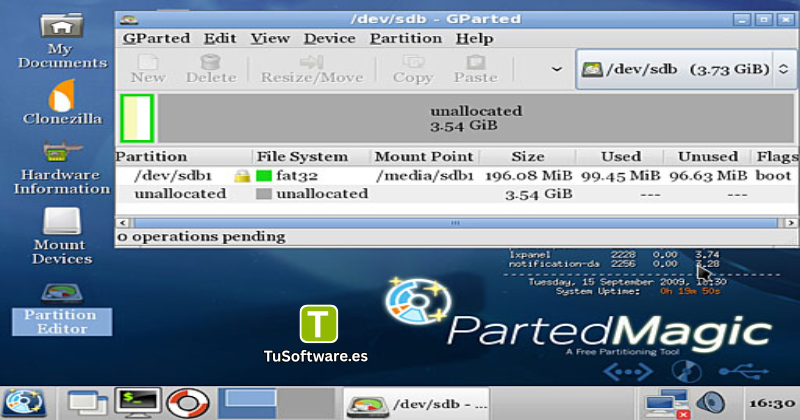Open the Device menu
This screenshot has width=800, height=420.
(x=330, y=38)
